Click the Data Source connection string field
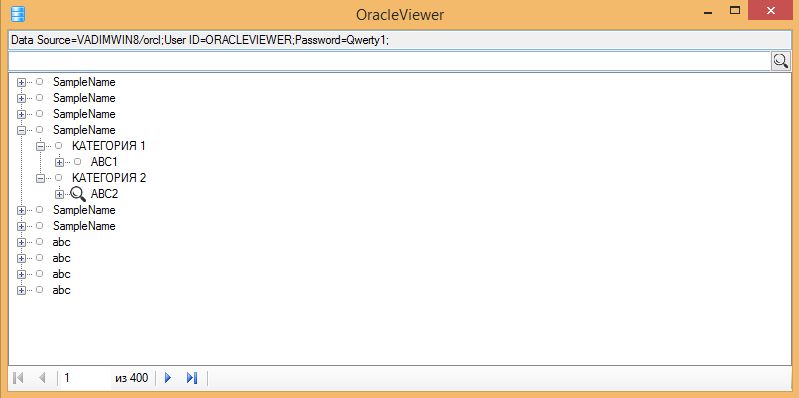Screen dimensions: 799x398 [x=400, y=40]
